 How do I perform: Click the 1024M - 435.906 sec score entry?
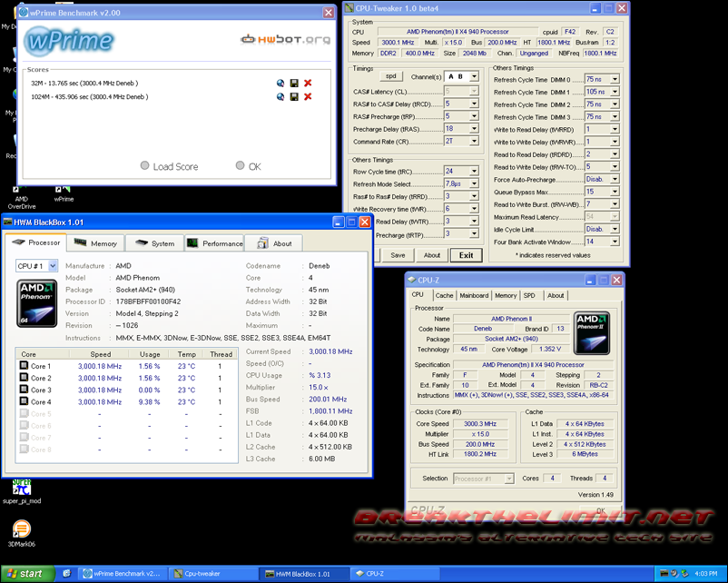(x=90, y=96)
